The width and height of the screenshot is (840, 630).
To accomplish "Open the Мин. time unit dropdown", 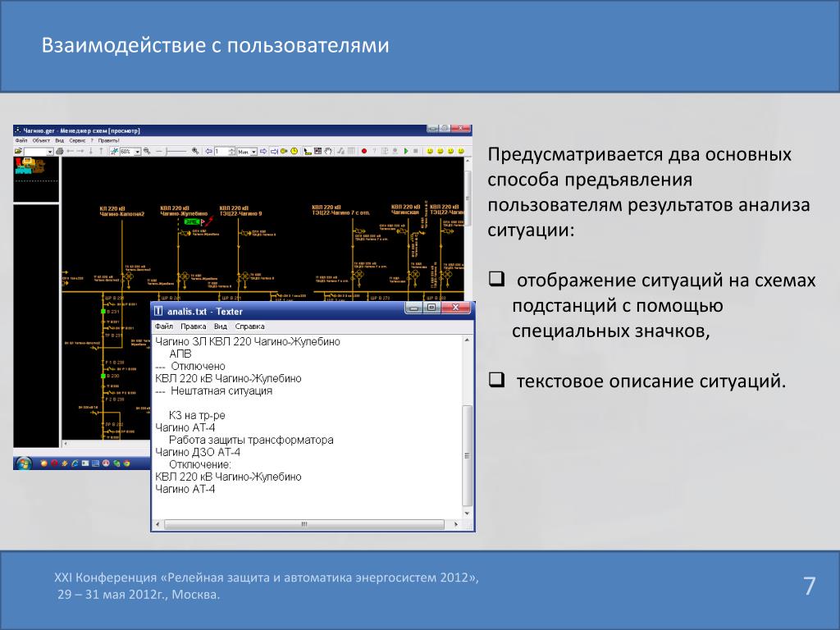I will (253, 152).
